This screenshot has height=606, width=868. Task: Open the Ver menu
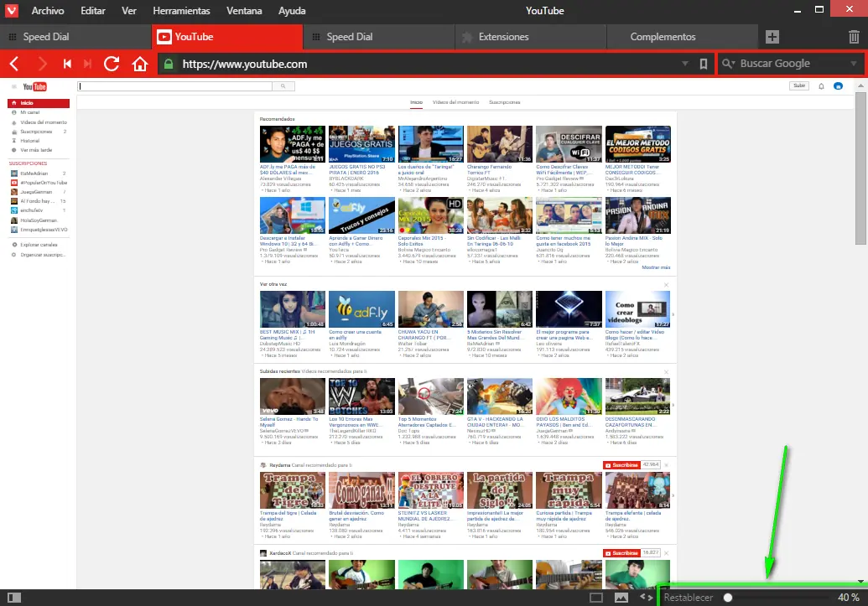[129, 11]
